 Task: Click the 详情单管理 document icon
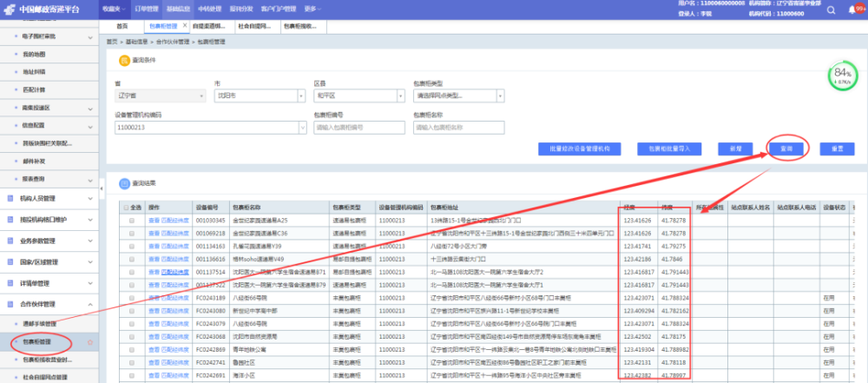[10, 283]
